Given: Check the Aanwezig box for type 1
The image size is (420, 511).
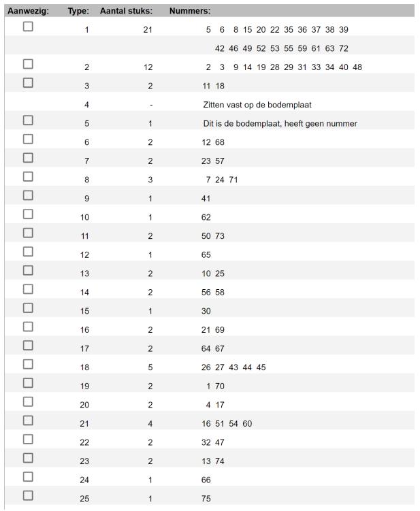Looking at the screenshot, I should [28, 27].
